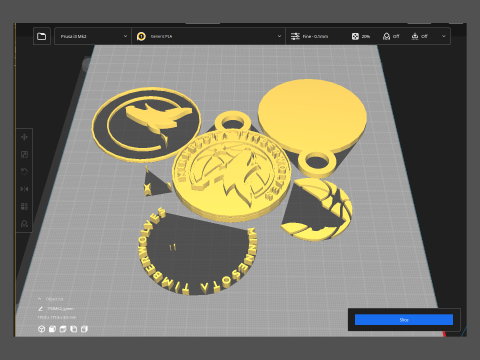Switch to right side view icon
The height and width of the screenshot is (360, 480).
click(84, 329)
